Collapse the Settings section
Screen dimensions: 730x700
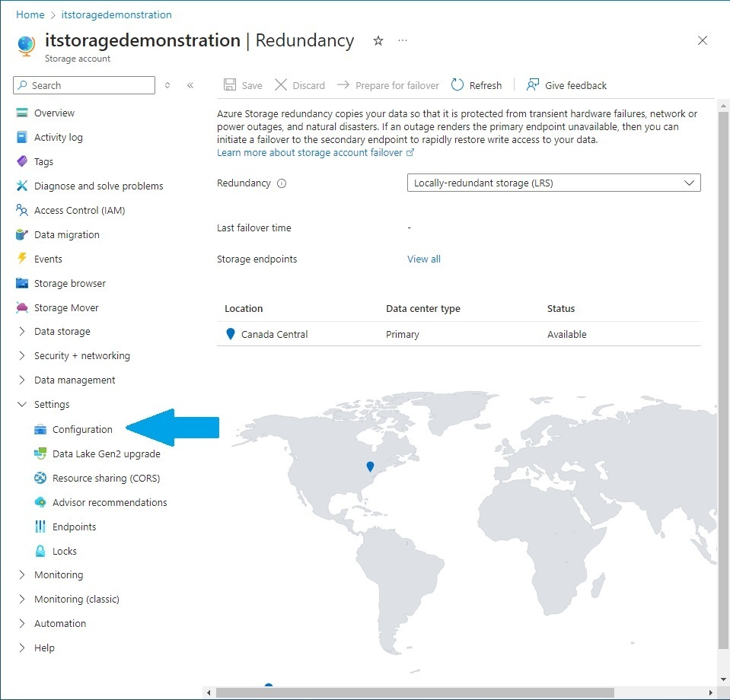point(22,404)
